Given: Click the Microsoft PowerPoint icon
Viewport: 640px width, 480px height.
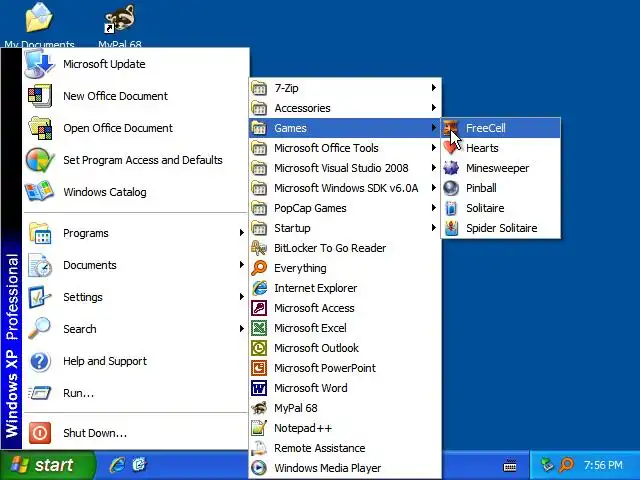Looking at the screenshot, I should coord(259,368).
